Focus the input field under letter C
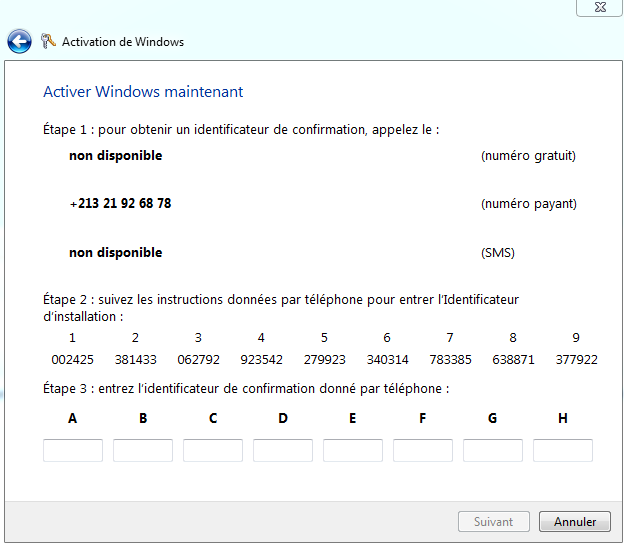This screenshot has height=546, width=624. click(x=213, y=450)
